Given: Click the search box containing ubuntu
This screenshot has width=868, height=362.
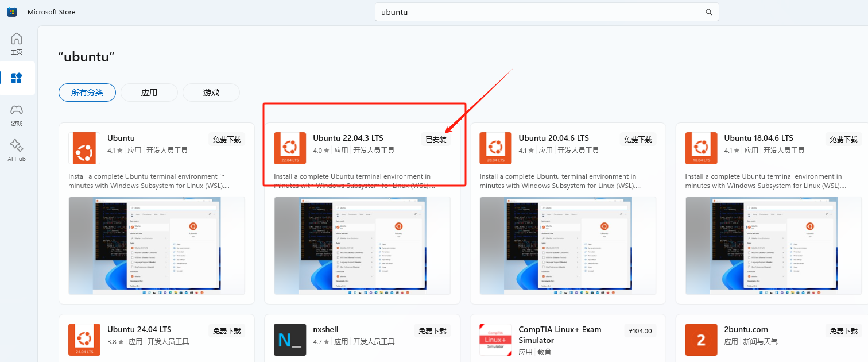Looking at the screenshot, I should (547, 12).
